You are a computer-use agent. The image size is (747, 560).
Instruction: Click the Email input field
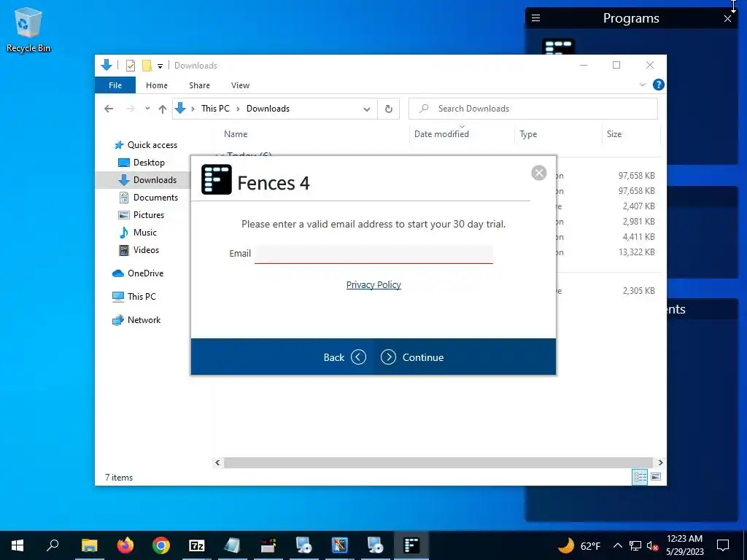tap(373, 254)
